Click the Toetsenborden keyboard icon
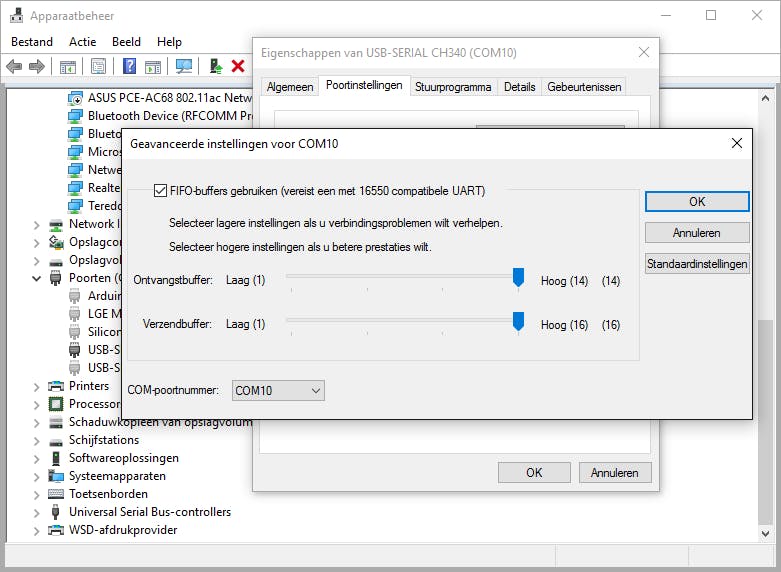This screenshot has height=572, width=781. [x=56, y=494]
